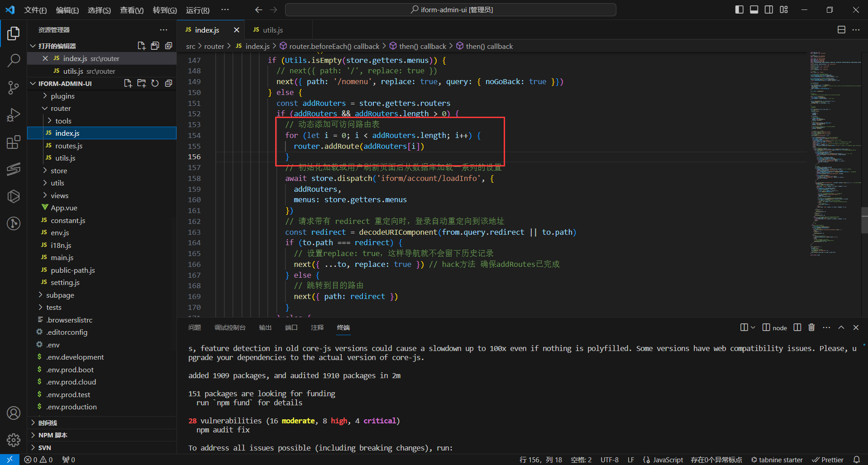Image resolution: width=868 pixels, height=465 pixels.
Task: Click the command center search box
Action: [451, 9]
